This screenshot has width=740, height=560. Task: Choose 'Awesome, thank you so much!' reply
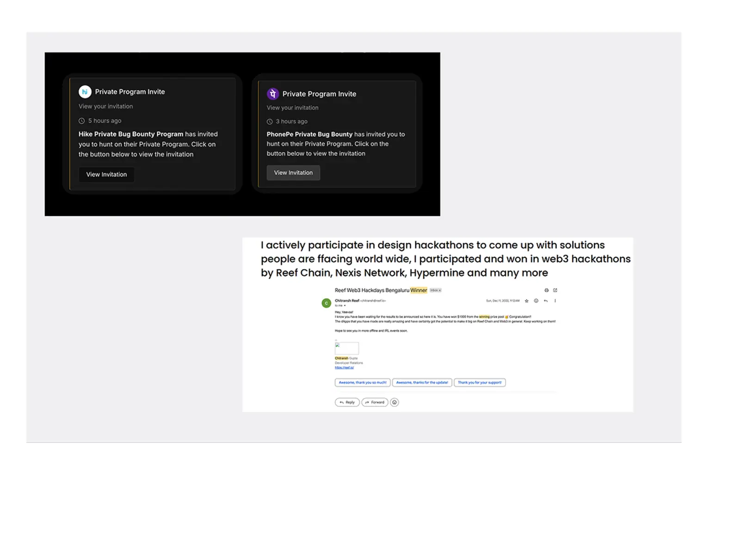(363, 382)
